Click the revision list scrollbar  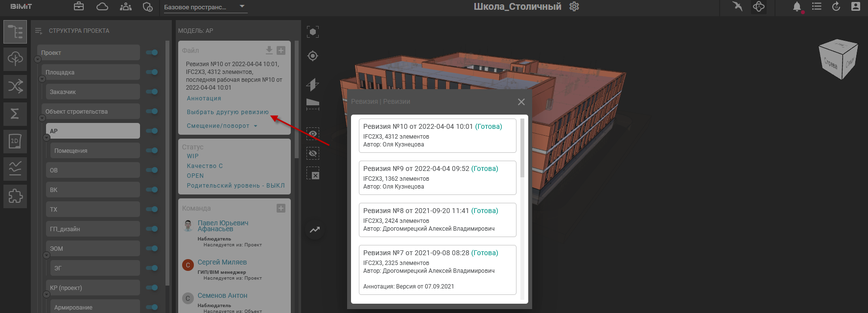pyautogui.click(x=522, y=148)
